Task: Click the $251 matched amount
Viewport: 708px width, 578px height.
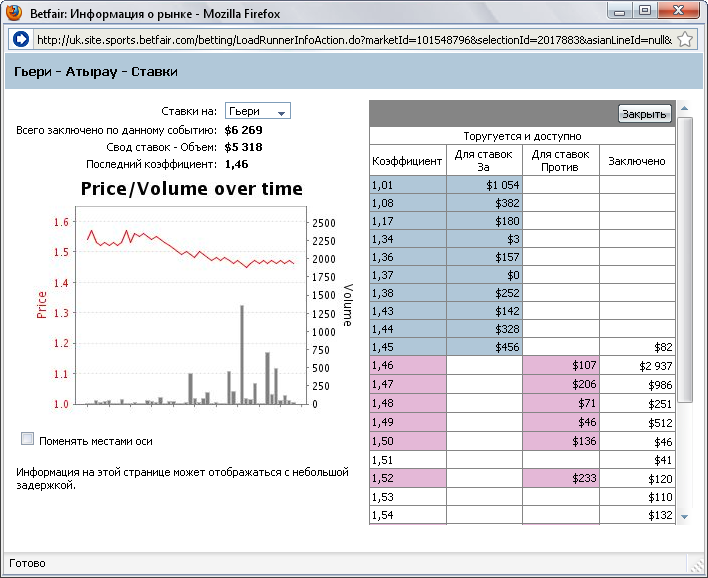Action: point(660,404)
